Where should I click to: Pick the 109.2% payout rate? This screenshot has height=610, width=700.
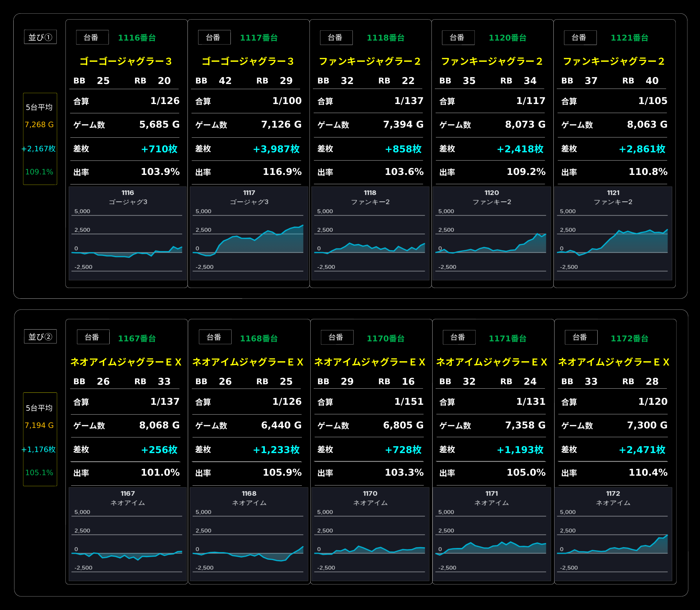pos(526,172)
